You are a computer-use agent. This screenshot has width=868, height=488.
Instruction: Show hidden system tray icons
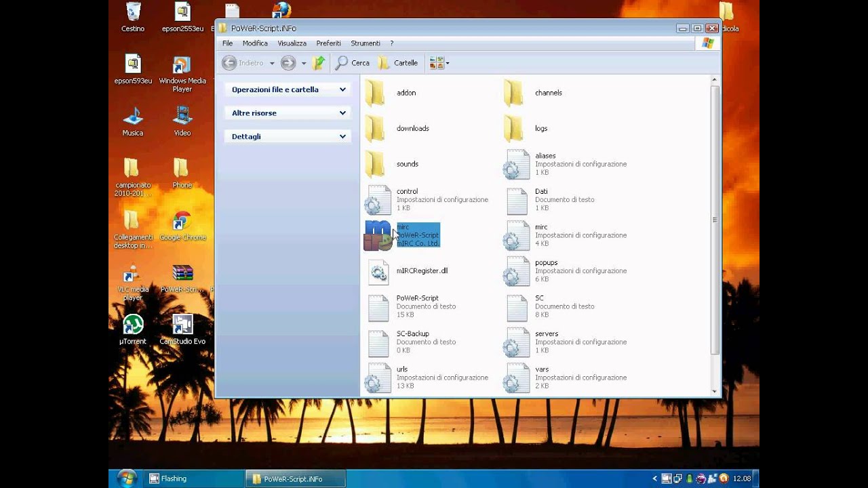pyautogui.click(x=655, y=479)
